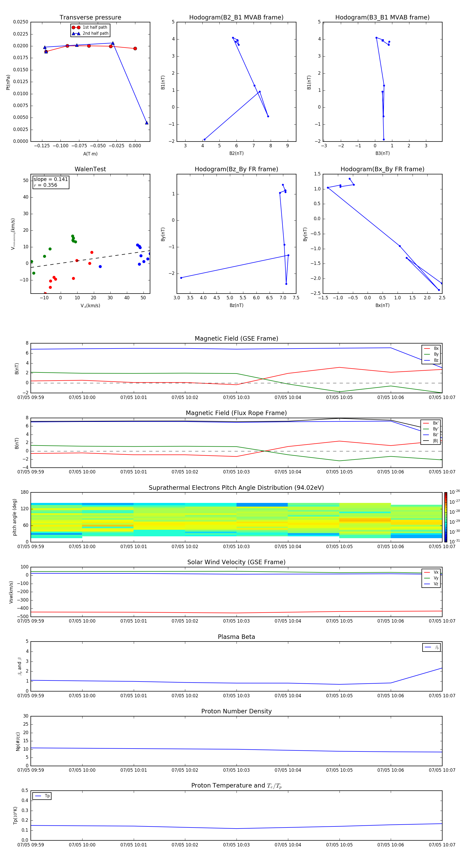Click the 'B3(nT)' x-axis label
This screenshot has width=473, height=868.
click(382, 153)
